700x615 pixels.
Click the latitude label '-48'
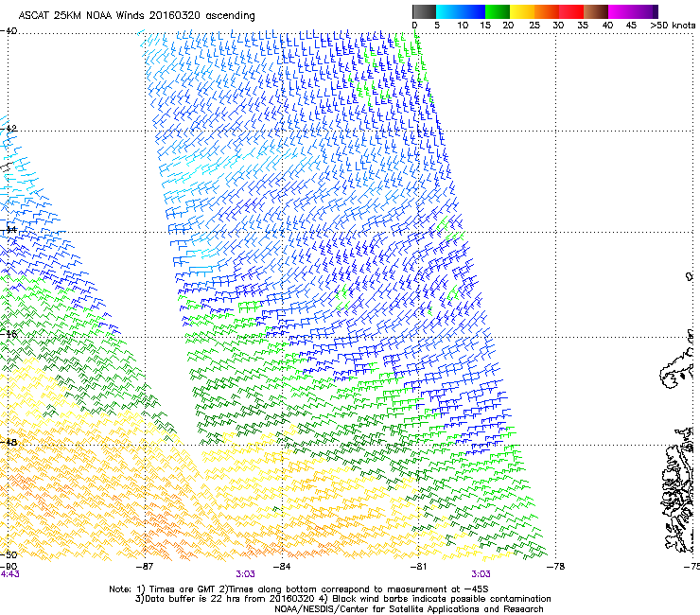coord(9,442)
